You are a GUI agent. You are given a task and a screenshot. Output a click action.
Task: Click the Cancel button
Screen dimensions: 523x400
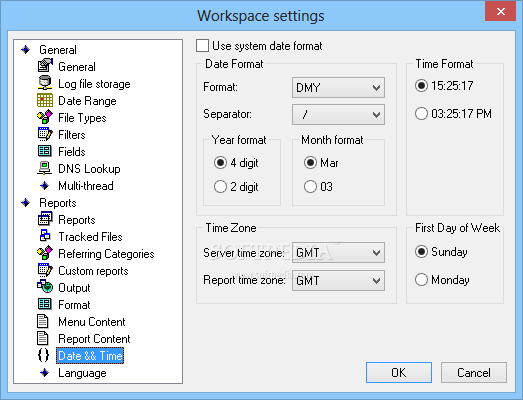[474, 372]
